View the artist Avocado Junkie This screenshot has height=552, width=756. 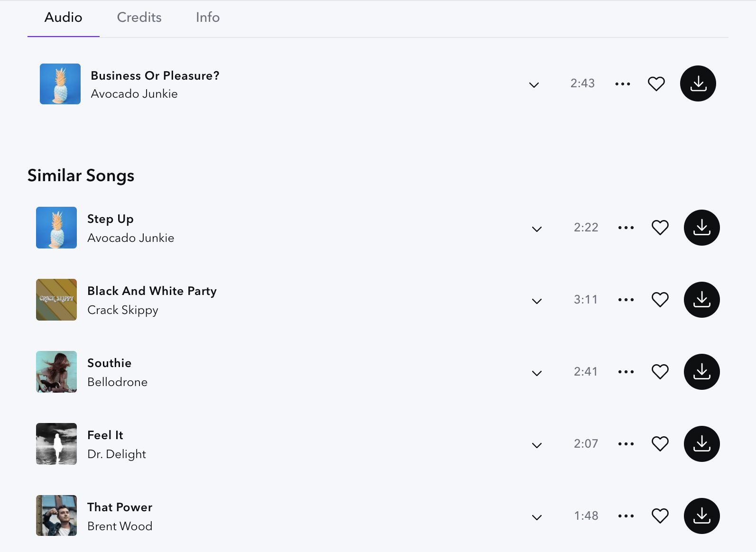click(x=134, y=93)
